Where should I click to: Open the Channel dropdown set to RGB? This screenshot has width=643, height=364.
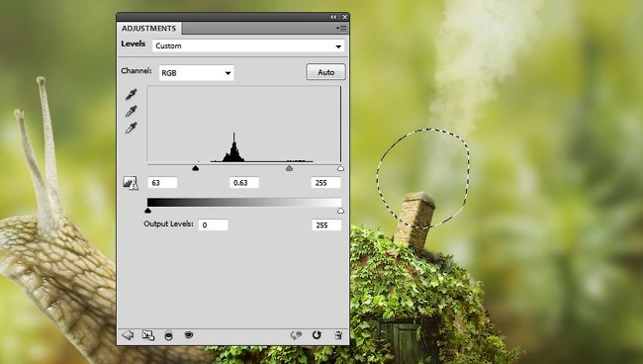coord(197,73)
